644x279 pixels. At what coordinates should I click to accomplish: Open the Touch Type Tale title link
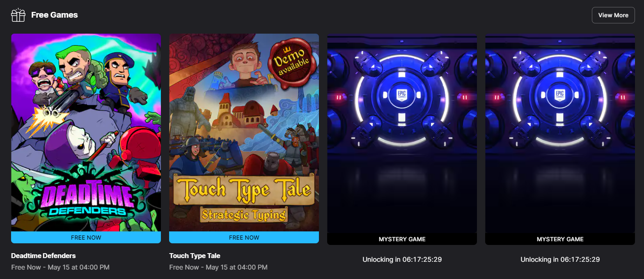pos(195,256)
